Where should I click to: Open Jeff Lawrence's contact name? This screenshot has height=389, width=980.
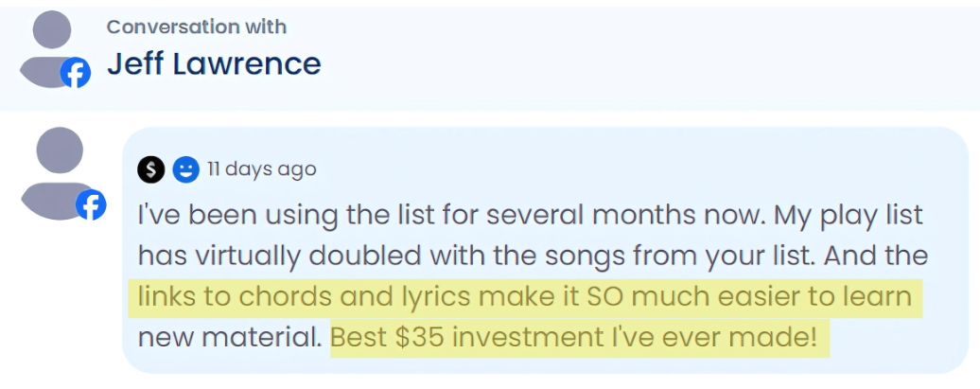(214, 64)
